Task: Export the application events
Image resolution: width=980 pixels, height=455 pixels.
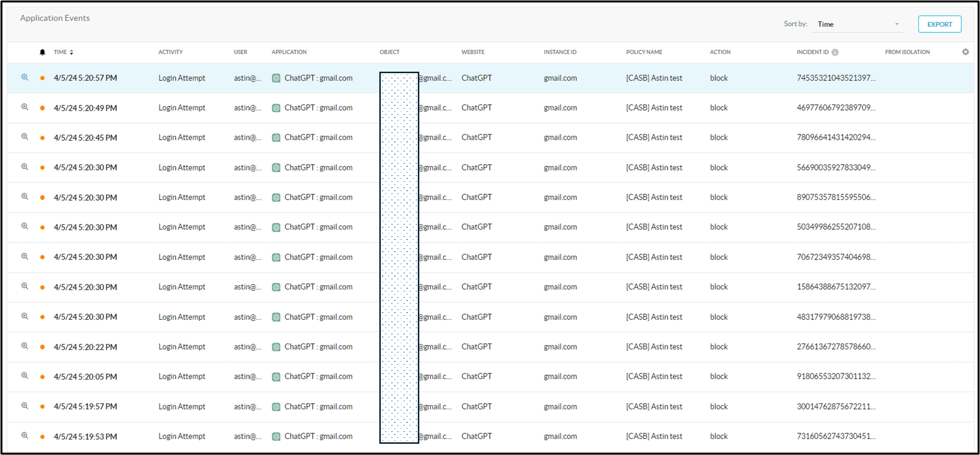Action: click(x=940, y=24)
